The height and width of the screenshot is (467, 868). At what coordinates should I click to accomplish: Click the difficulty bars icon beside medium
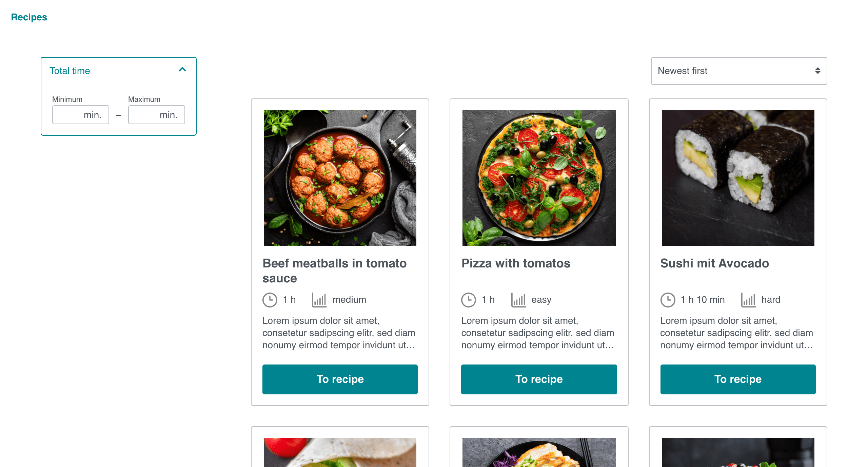319,300
